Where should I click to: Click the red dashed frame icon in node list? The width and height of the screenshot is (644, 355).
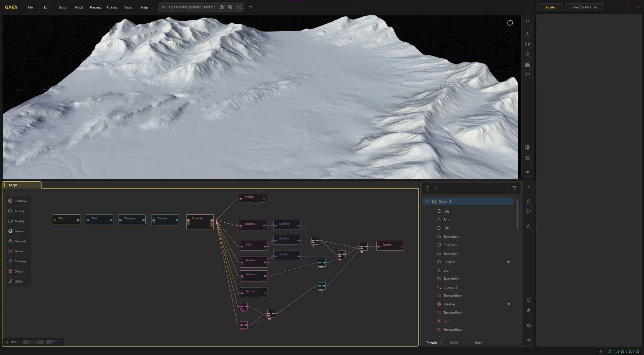click(x=436, y=188)
